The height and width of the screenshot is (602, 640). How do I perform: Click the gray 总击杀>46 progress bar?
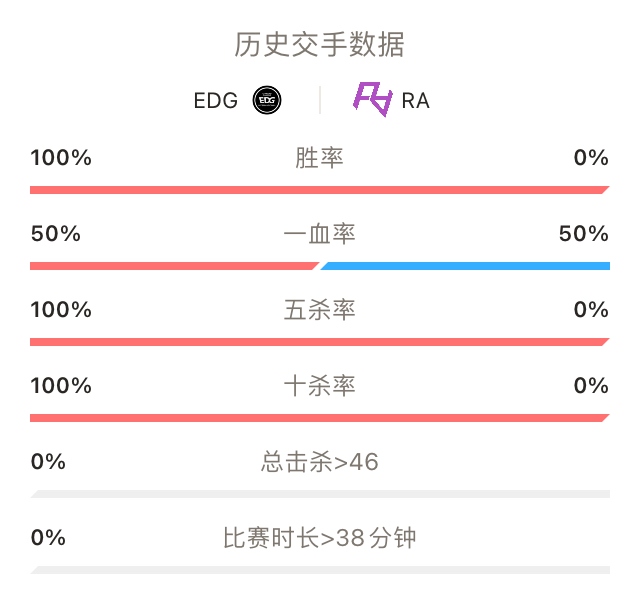tap(320, 494)
